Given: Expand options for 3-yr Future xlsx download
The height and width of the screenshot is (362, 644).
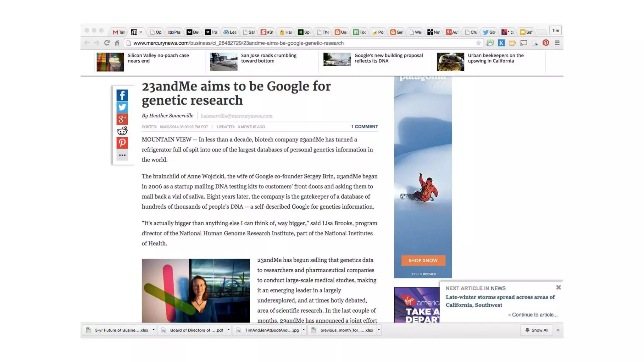Looking at the screenshot, I should click(153, 330).
